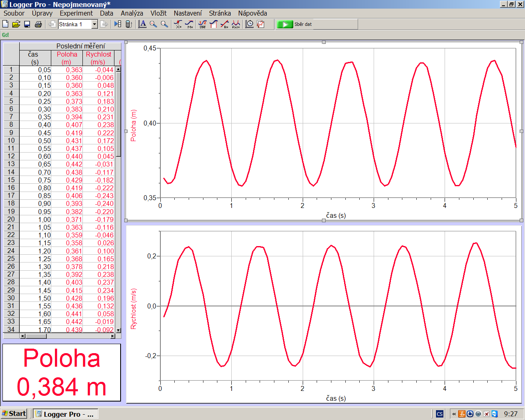This screenshot has width=525, height=420.
Task: Open the Analýza menu
Action: [x=132, y=13]
